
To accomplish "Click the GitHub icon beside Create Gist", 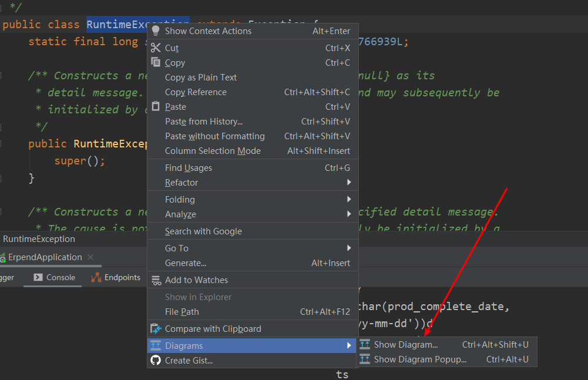I will pyautogui.click(x=156, y=361).
